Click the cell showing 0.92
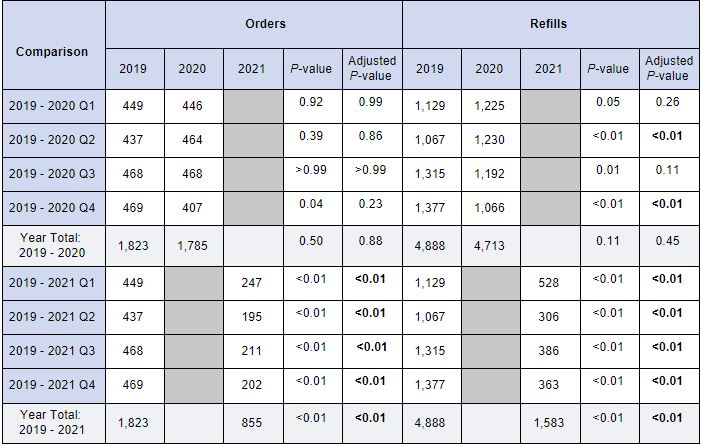Screen dimensions: 702x446 pyautogui.click(x=311, y=101)
